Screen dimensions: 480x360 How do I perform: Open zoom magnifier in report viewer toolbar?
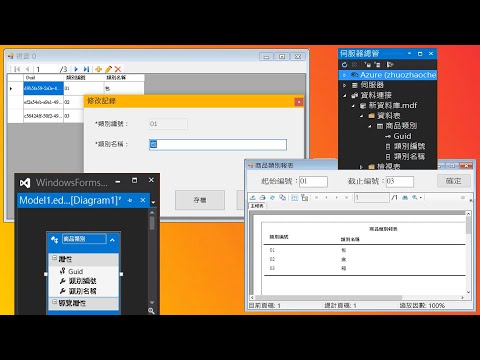click(416, 197)
